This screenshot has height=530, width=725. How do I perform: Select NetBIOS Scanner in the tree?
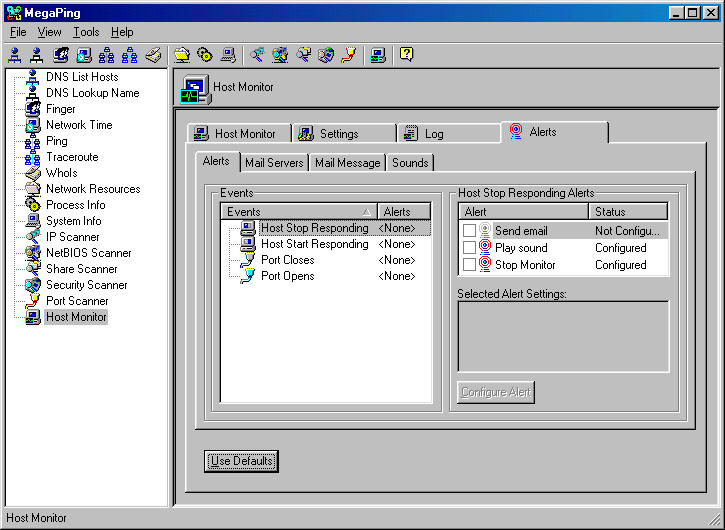[x=89, y=253]
